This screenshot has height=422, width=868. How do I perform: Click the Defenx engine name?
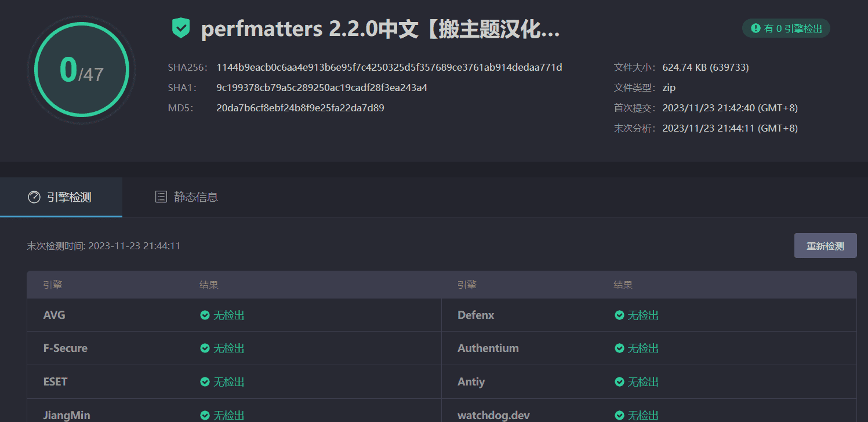(x=476, y=315)
